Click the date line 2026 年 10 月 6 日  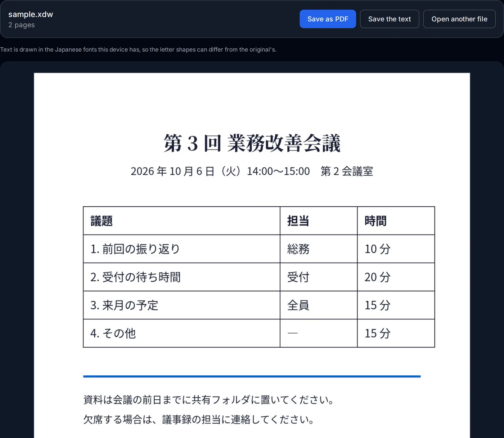tap(252, 171)
